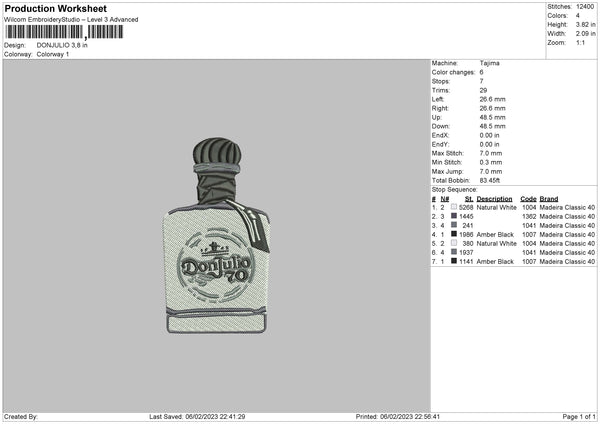
Task: Click the 'Description' column header
Action: pos(494,199)
